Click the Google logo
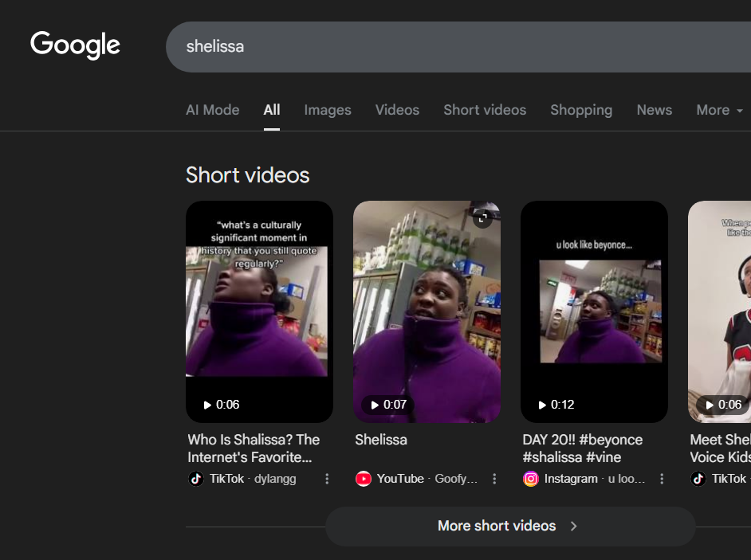This screenshot has height=560, width=751. coord(75,45)
